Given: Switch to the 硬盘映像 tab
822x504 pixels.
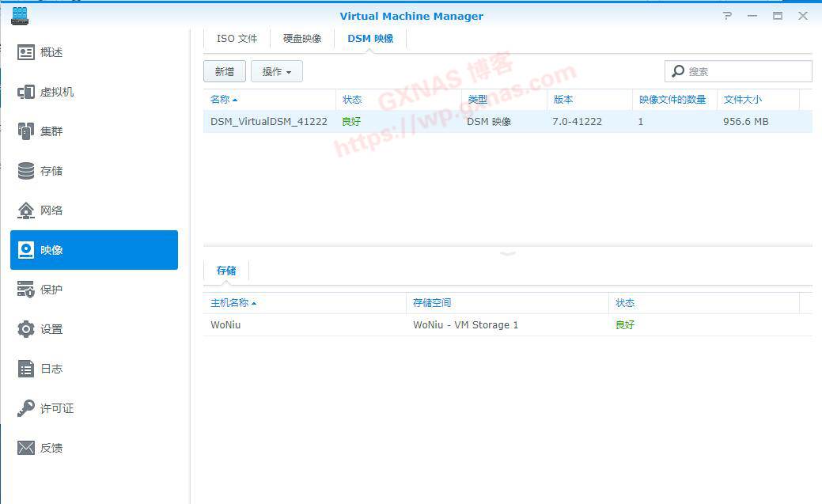Looking at the screenshot, I should click(302, 39).
